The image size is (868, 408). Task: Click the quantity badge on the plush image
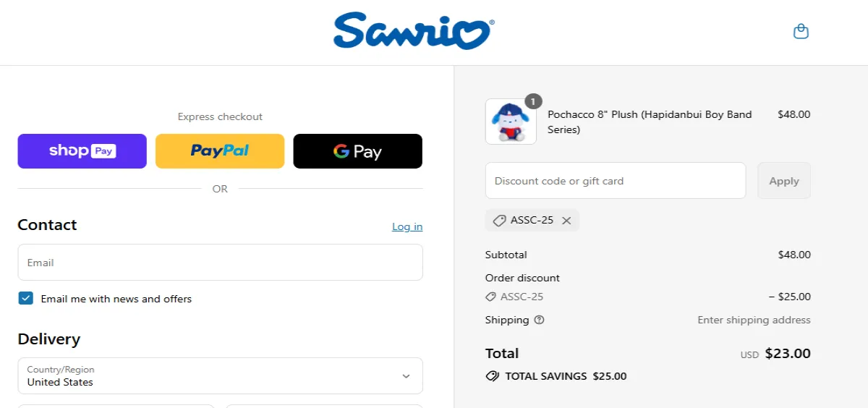coord(533,102)
